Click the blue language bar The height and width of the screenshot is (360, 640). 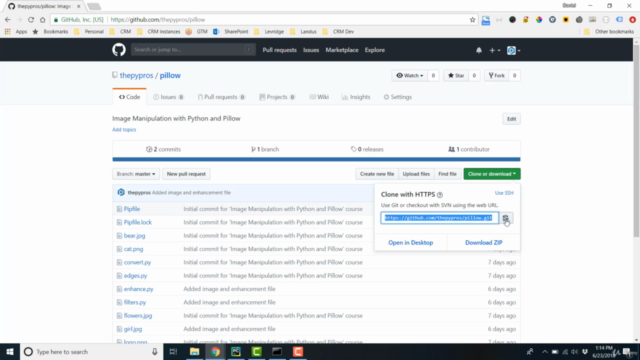316,159
